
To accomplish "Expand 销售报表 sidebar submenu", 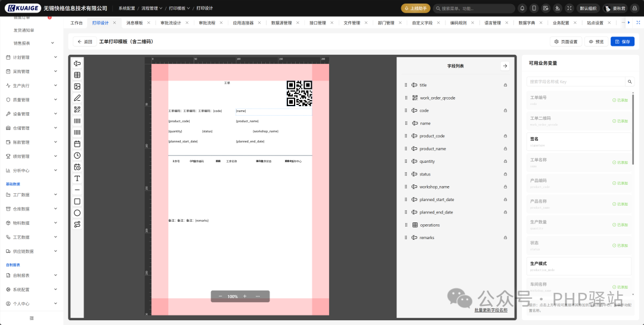I will coord(32,43).
